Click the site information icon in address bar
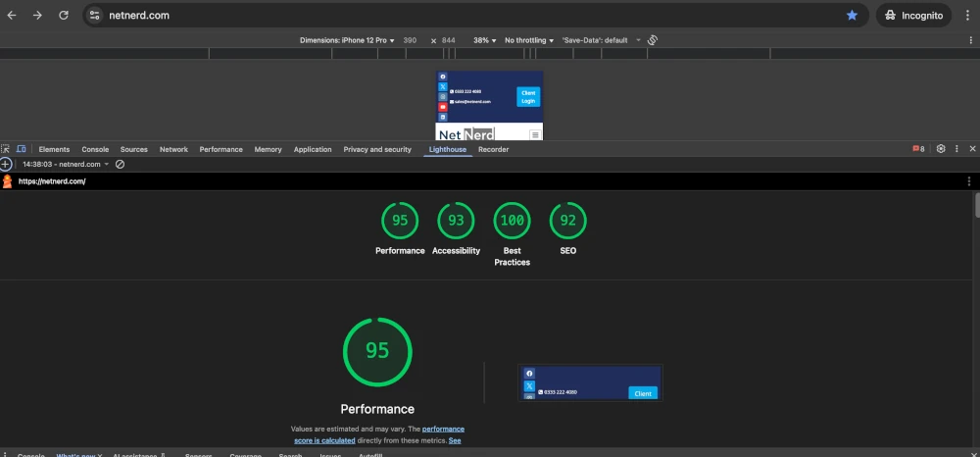Screen dimensions: 980x457 (95, 16)
